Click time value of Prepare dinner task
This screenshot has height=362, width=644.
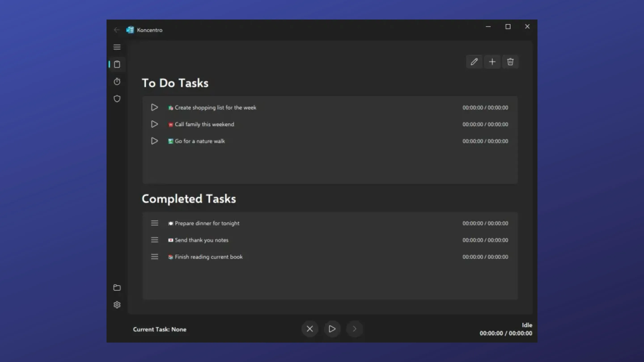click(485, 223)
